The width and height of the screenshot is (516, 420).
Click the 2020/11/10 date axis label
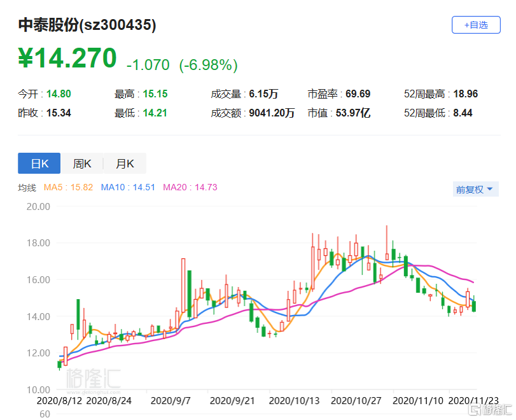tap(418, 401)
